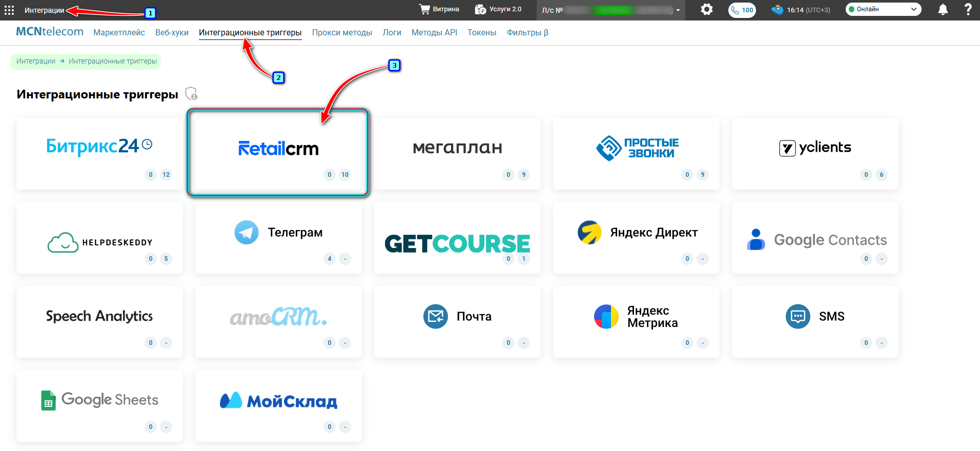Screen dimensions: 980x451
Task: Click the Google Sheets green file icon
Action: 48,400
